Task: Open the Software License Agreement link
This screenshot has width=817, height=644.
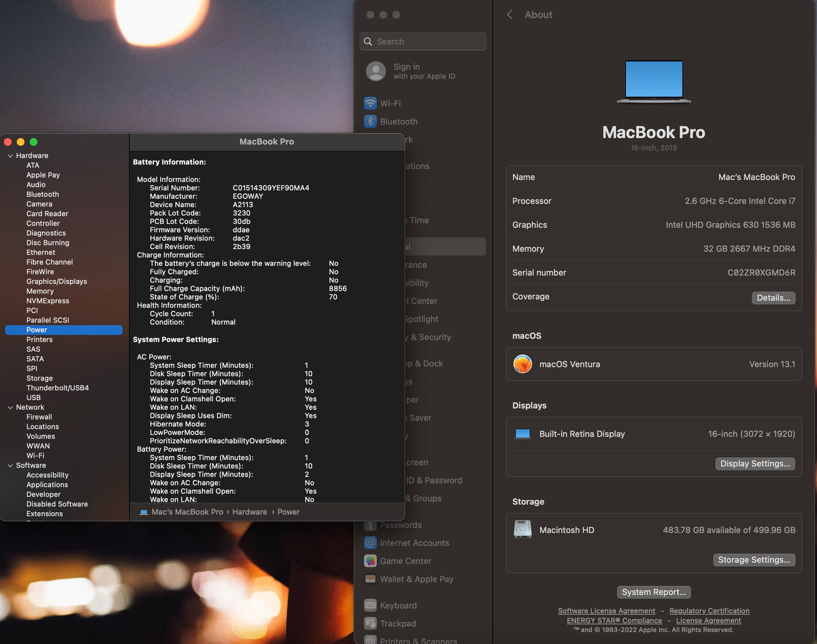Action: tap(606, 611)
